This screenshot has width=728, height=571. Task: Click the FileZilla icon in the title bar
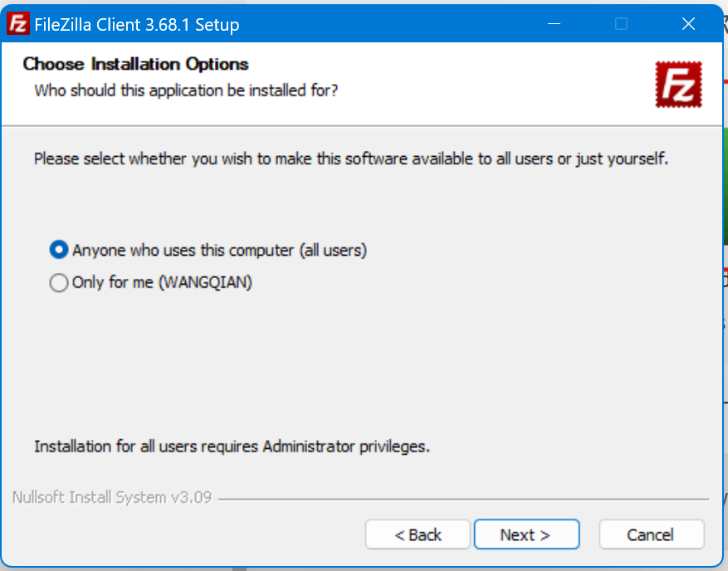coord(18,24)
